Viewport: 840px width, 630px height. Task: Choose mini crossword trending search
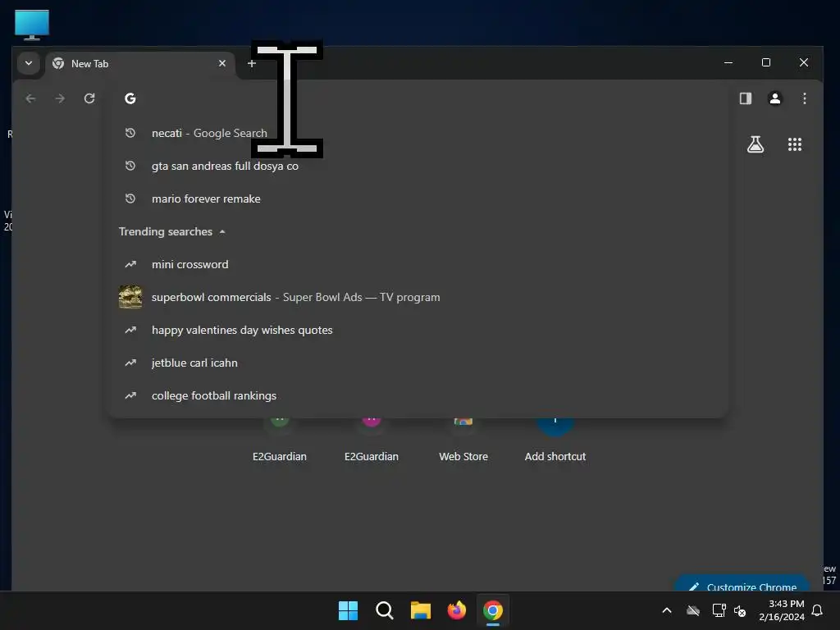pos(418,265)
